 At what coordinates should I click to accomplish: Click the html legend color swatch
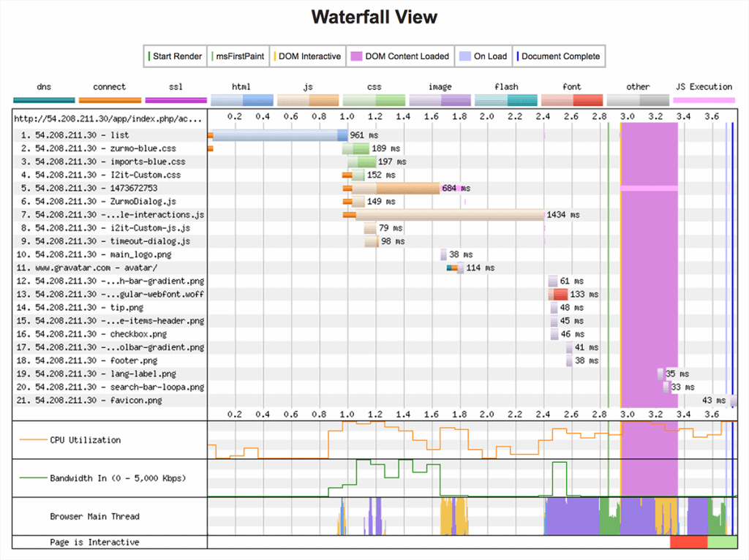[x=241, y=98]
